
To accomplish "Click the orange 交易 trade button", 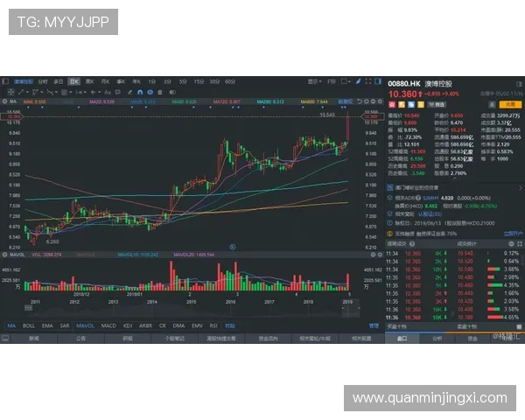I will click(507, 103).
